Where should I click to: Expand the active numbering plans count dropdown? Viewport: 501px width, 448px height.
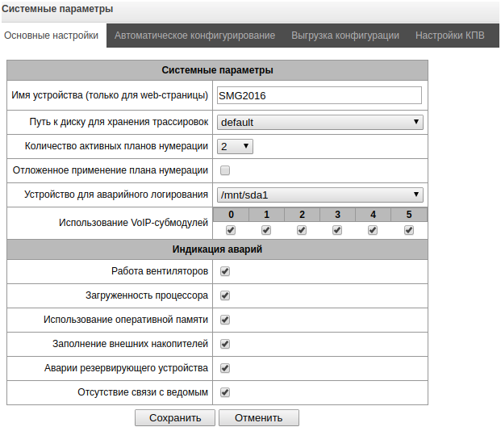pyautogui.click(x=235, y=147)
